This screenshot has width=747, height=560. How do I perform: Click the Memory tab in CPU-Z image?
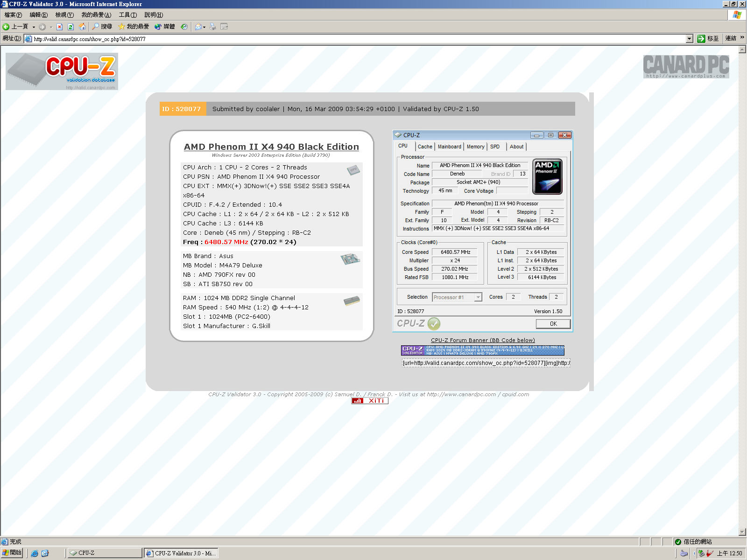tap(476, 147)
